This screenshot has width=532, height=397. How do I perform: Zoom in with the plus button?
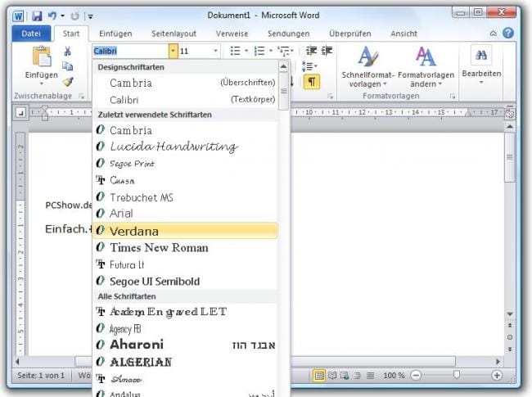tap(497, 375)
